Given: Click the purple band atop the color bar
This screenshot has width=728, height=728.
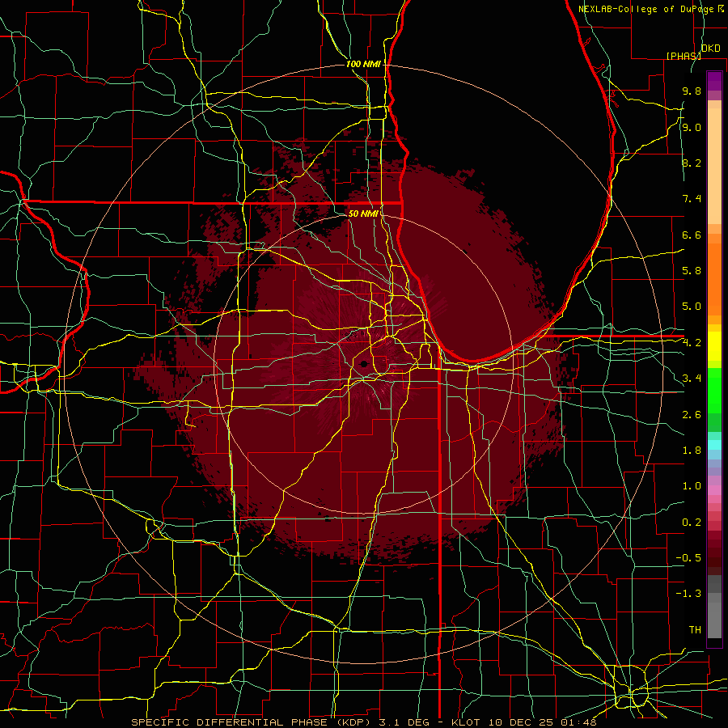Looking at the screenshot, I should (714, 81).
